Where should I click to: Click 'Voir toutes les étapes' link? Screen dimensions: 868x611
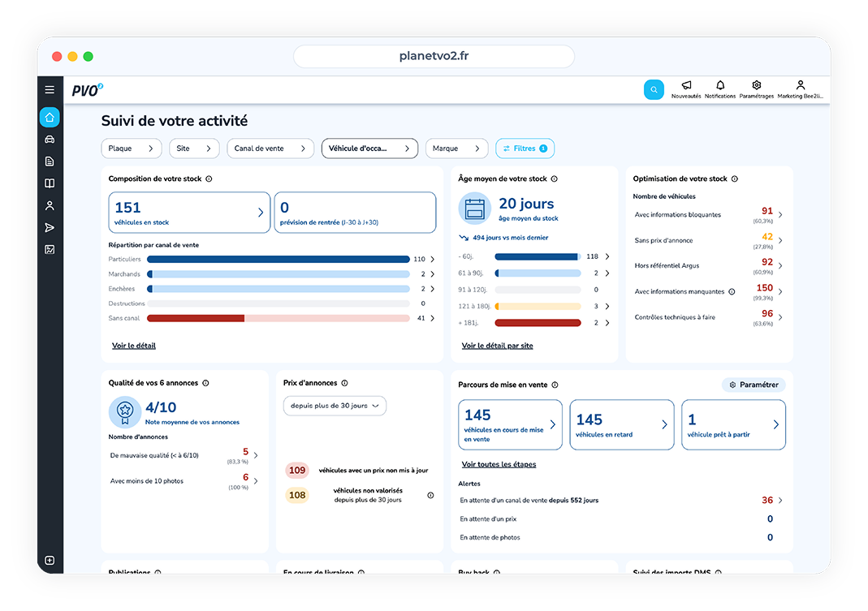click(499, 464)
